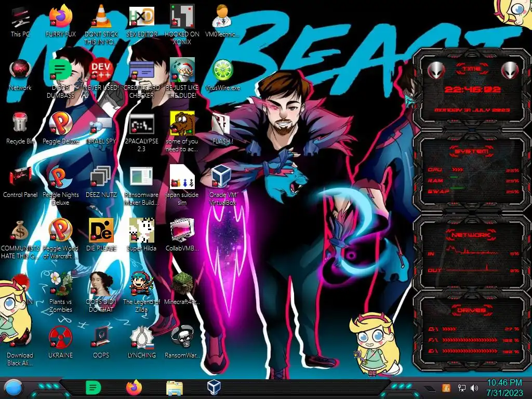Open the network tray icon
This screenshot has width=532, height=399.
(461, 388)
